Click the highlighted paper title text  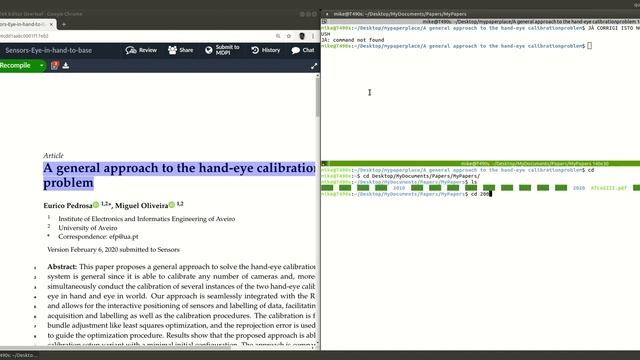(179, 175)
